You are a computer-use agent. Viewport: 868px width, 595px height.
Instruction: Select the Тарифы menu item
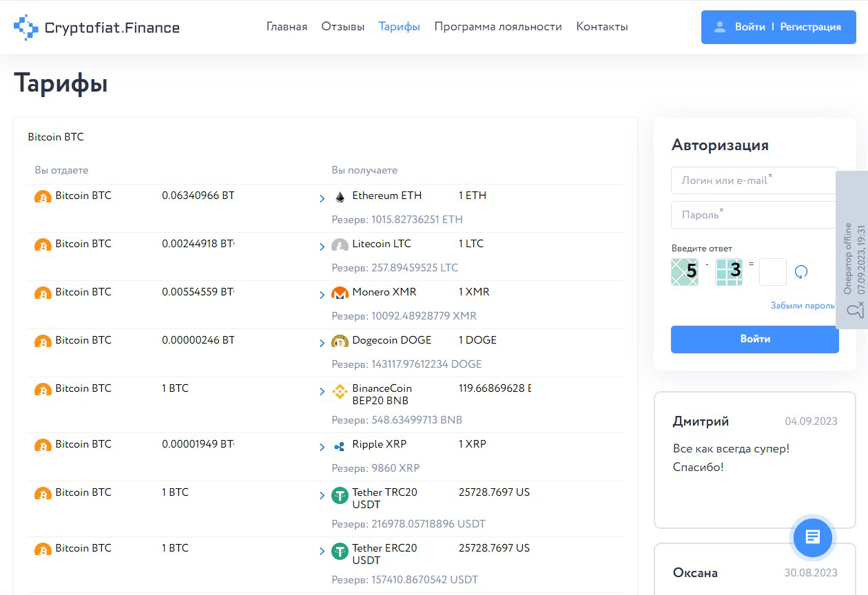pyautogui.click(x=400, y=27)
